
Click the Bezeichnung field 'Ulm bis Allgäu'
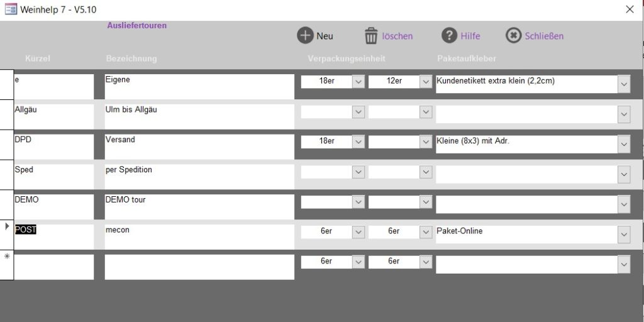[199, 116]
